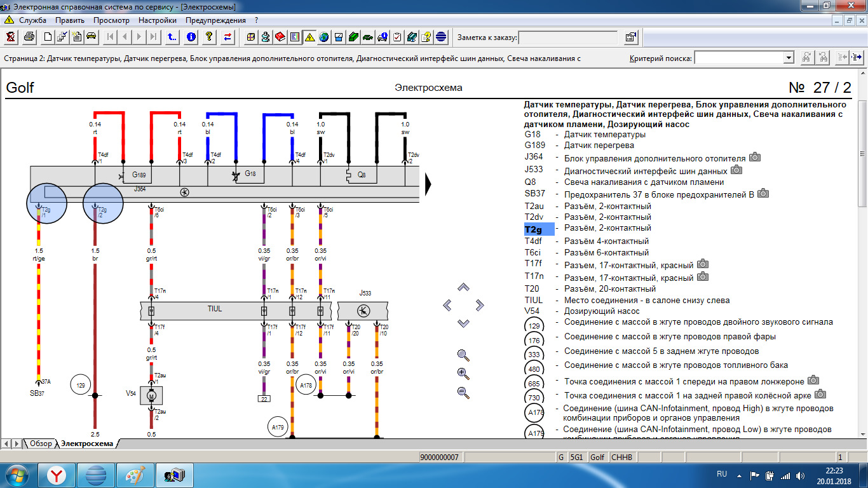This screenshot has width=868, height=488.
Task: Pan the diagram down with arrow
Action: 463,323
